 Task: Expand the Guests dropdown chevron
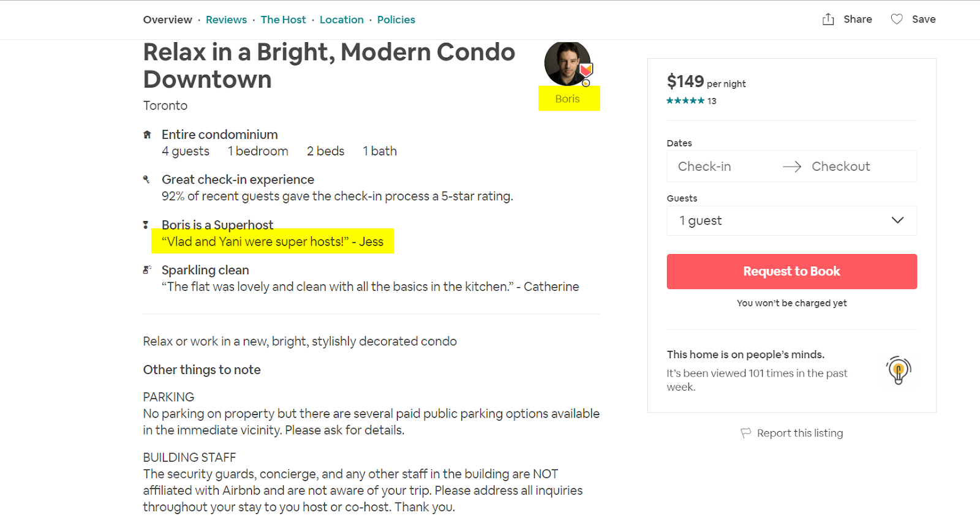click(x=897, y=220)
